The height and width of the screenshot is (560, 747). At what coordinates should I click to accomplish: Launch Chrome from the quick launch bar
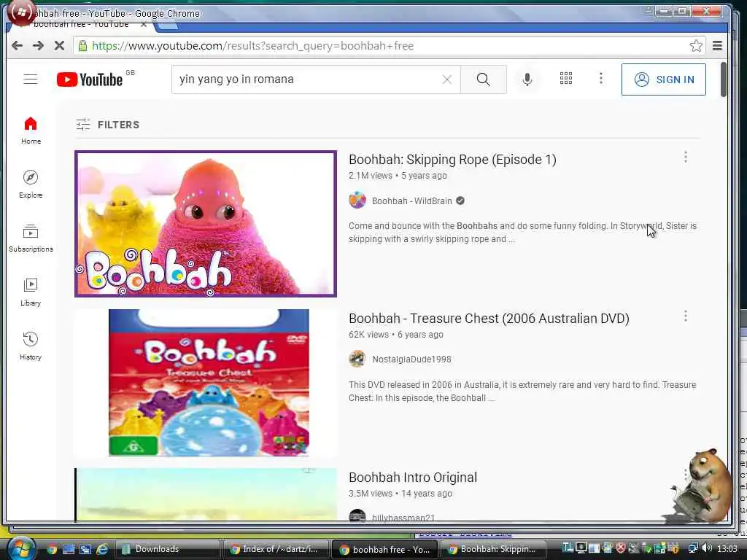pos(52,549)
